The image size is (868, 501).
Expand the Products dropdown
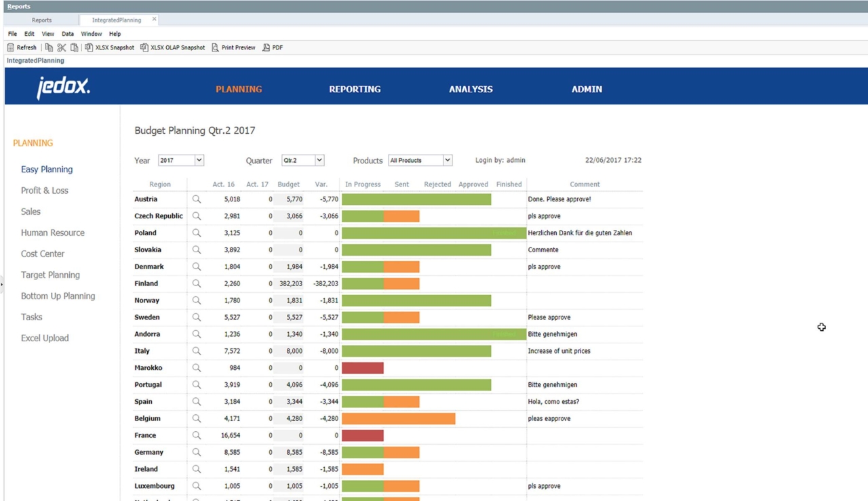[x=448, y=161]
